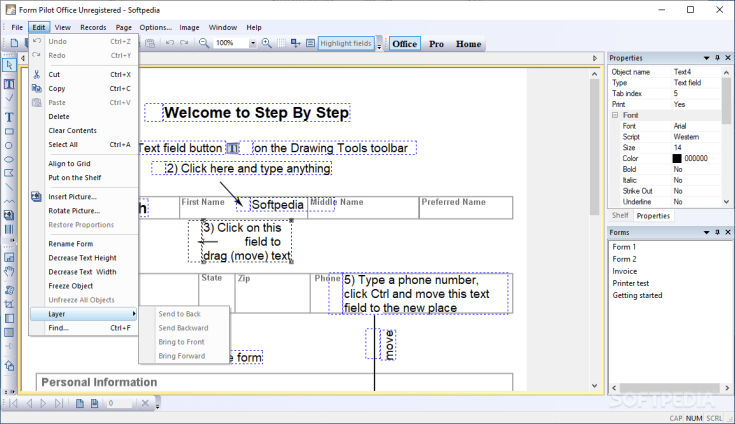Image resolution: width=735 pixels, height=424 pixels.
Task: Go to the last record
Action: [x=59, y=403]
